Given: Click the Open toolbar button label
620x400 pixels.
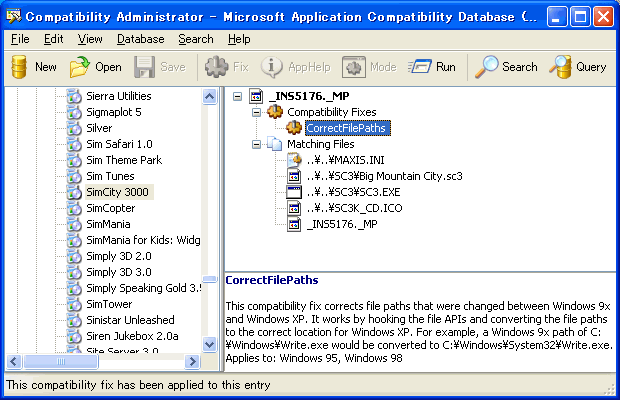Looking at the screenshot, I should click(x=108, y=67).
